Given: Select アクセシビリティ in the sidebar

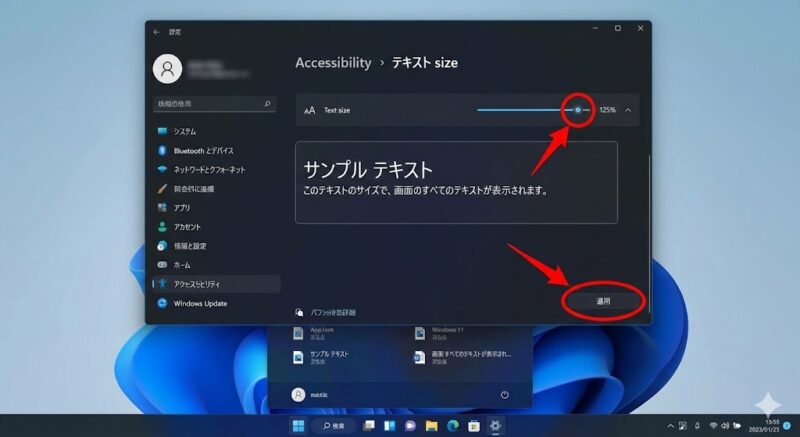Looking at the screenshot, I should pyautogui.click(x=216, y=284).
